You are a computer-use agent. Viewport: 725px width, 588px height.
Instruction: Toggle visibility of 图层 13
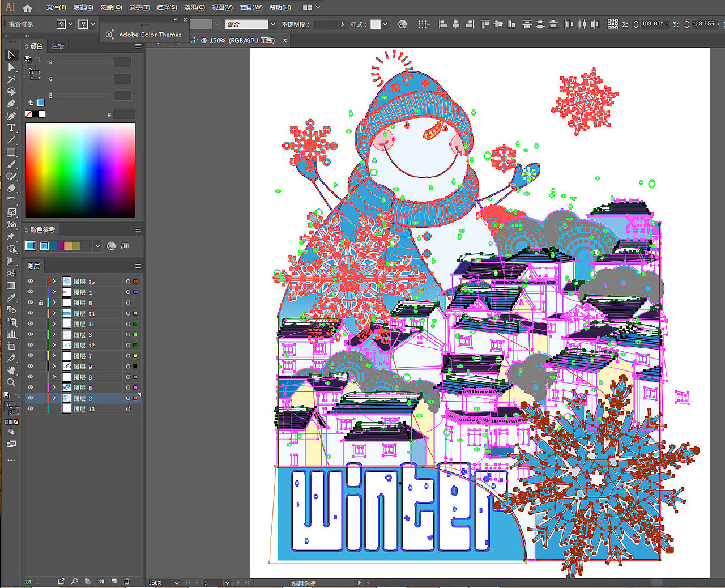(31, 409)
